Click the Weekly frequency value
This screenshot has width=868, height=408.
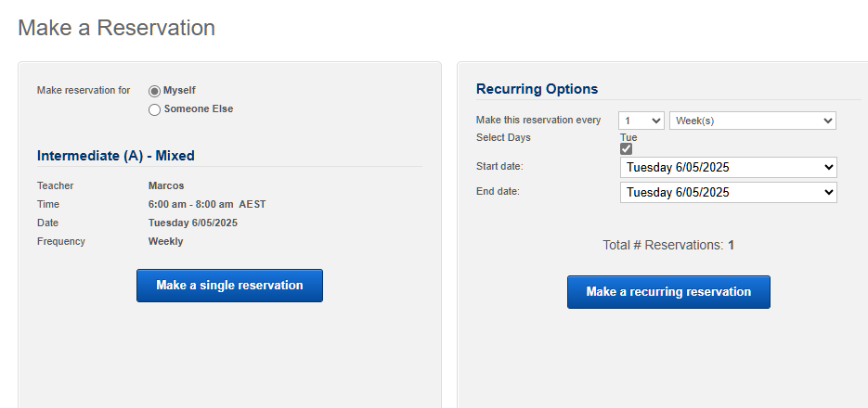pos(165,242)
